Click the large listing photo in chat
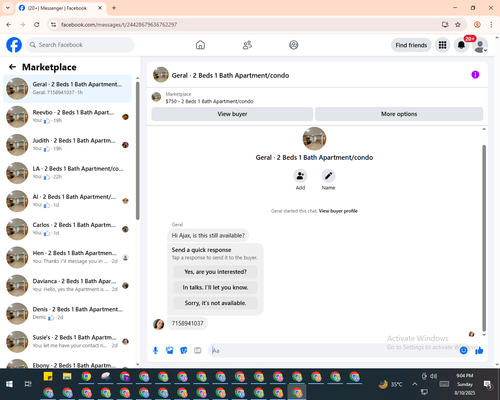500x400 pixels. (x=314, y=139)
